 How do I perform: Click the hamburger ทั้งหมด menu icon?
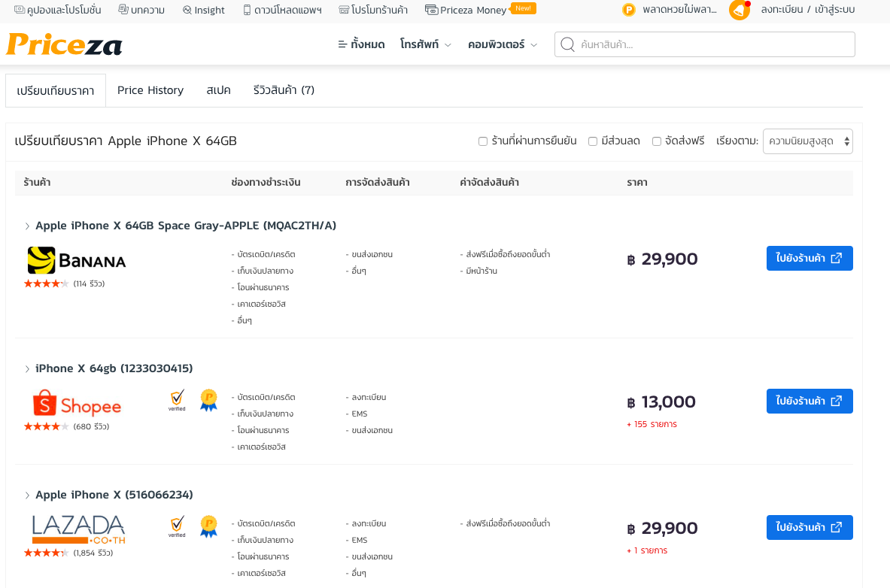(342, 44)
